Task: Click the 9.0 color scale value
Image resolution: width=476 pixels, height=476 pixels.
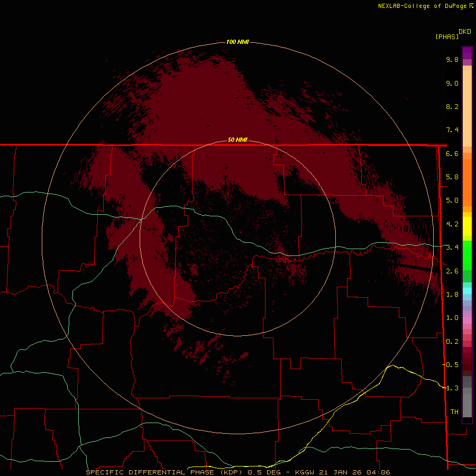Action: [x=452, y=83]
